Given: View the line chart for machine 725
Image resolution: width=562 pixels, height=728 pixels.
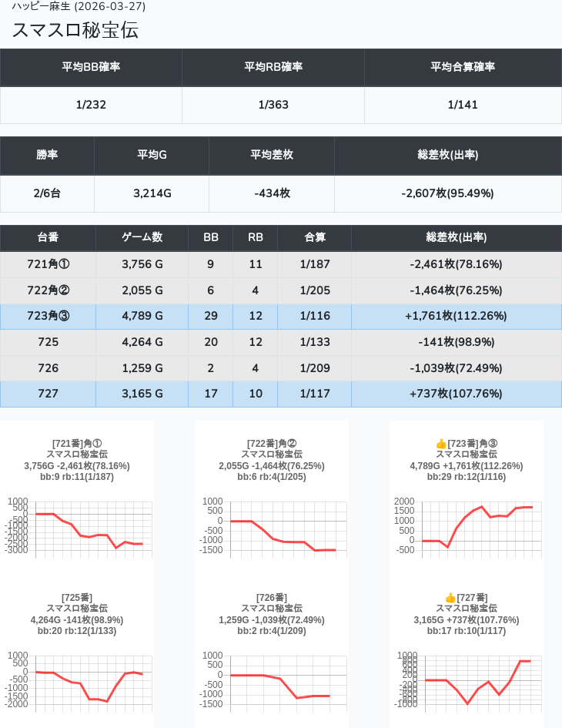Looking at the screenshot, I should click(x=77, y=680).
